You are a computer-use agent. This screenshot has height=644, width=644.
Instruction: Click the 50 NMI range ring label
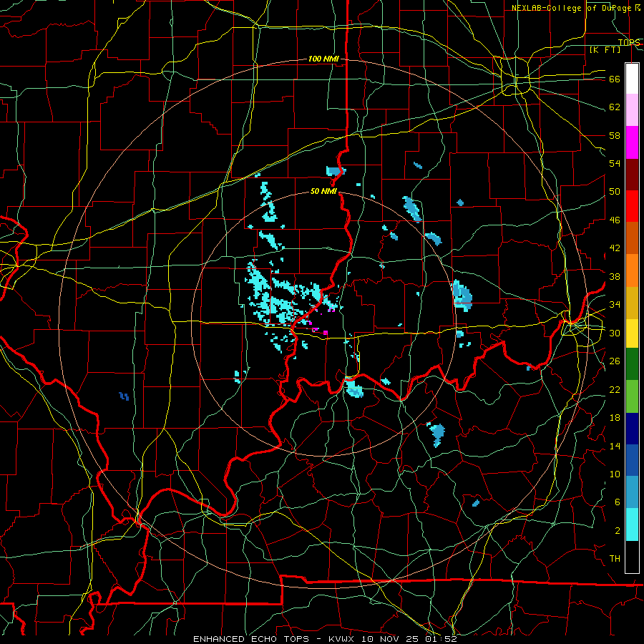coord(323,191)
